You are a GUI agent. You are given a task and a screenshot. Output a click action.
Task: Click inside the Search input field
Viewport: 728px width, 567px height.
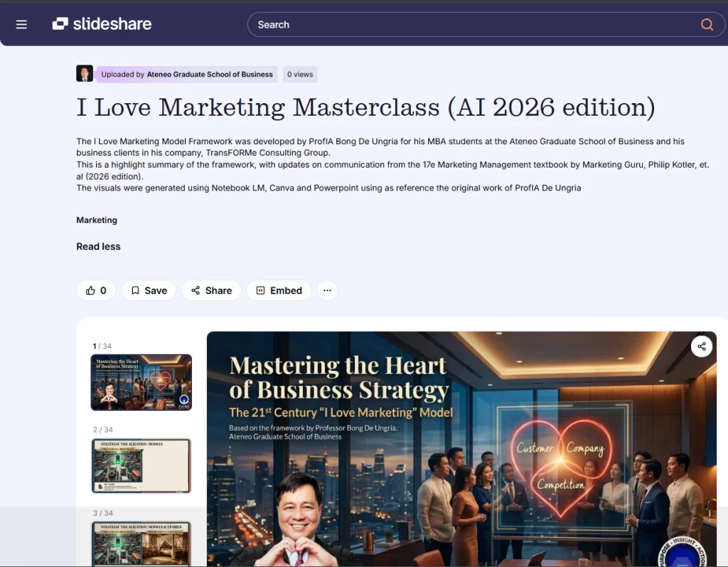[x=469, y=24]
